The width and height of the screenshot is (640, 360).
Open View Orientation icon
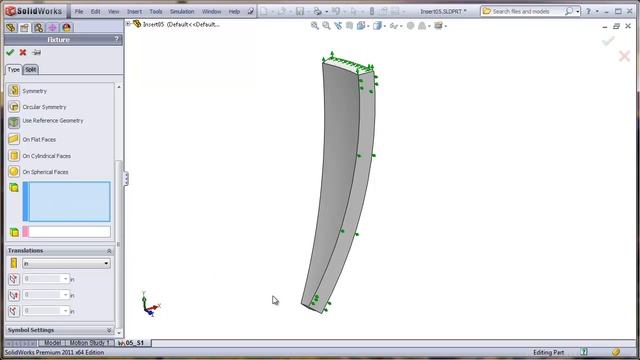click(x=361, y=26)
